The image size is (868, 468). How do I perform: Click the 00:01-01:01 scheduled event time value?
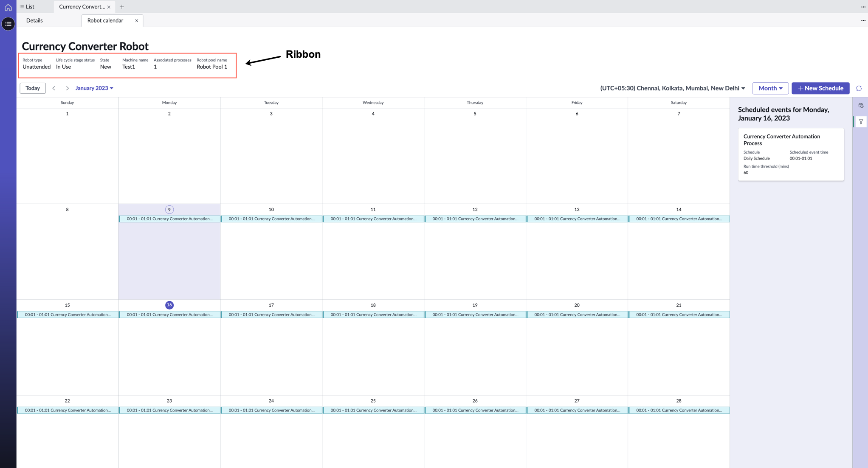(x=801, y=159)
